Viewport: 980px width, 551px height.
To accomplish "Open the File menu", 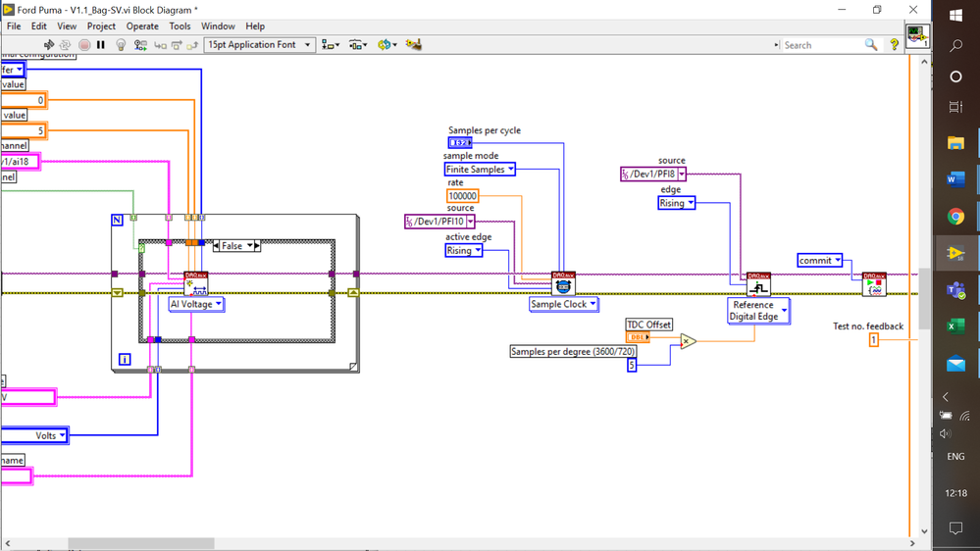I will click(x=14, y=26).
